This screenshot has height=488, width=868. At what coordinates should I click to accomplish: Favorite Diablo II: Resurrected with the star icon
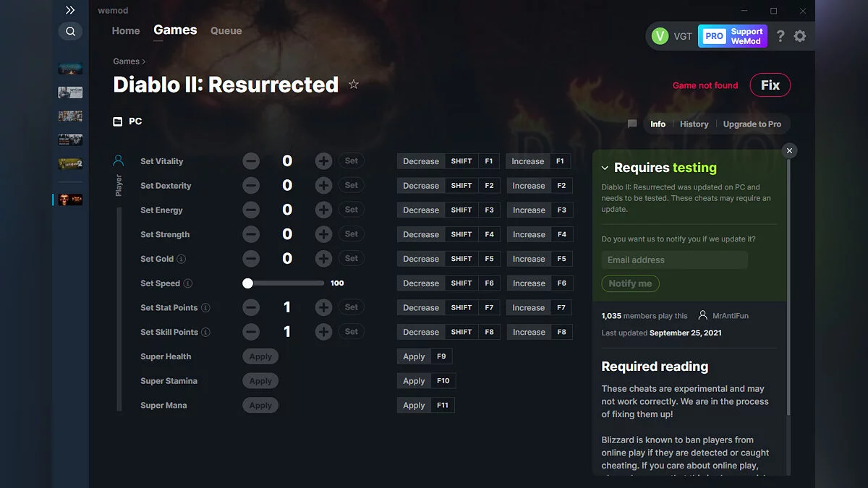(354, 84)
